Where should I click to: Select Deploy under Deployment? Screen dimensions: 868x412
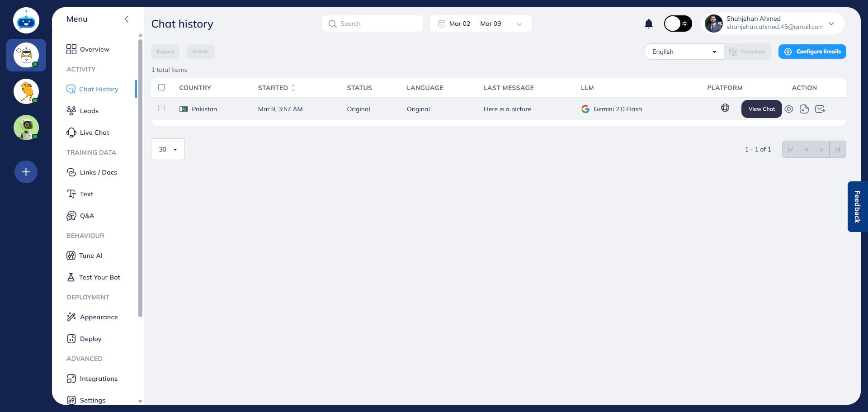(90, 339)
